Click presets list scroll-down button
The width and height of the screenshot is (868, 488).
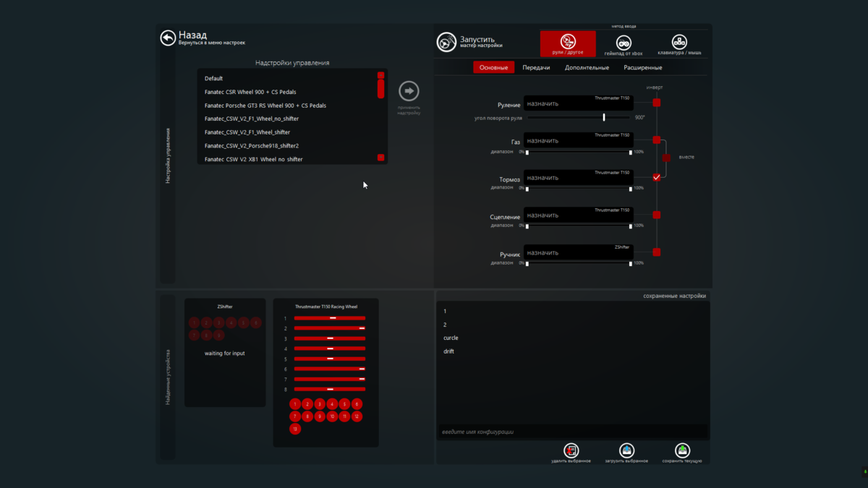point(381,158)
